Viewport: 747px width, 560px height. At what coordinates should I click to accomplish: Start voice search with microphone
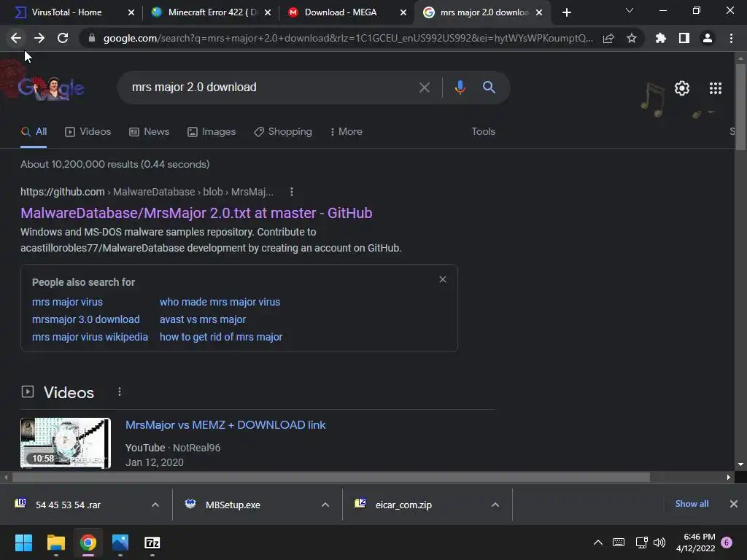(460, 87)
